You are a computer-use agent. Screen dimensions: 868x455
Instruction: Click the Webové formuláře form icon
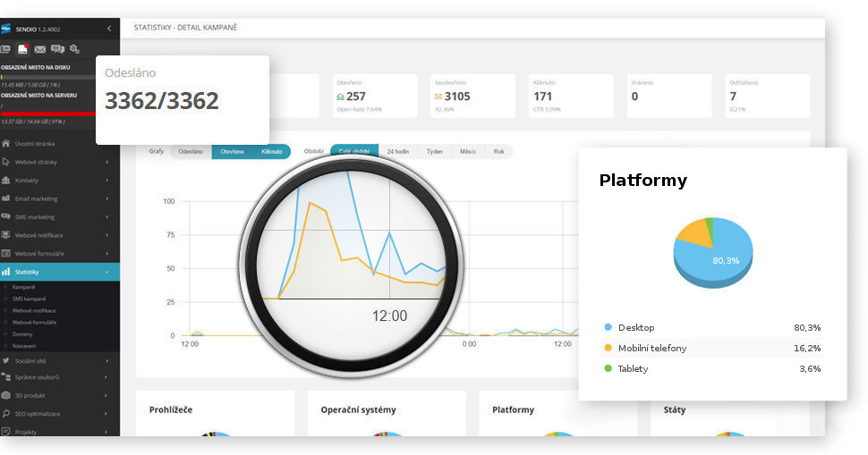click(x=5, y=253)
